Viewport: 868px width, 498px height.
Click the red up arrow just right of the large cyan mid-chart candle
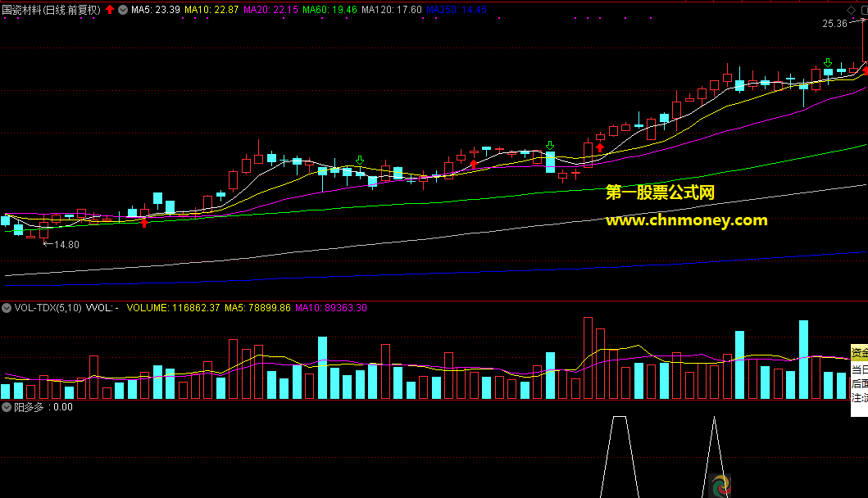[x=600, y=147]
